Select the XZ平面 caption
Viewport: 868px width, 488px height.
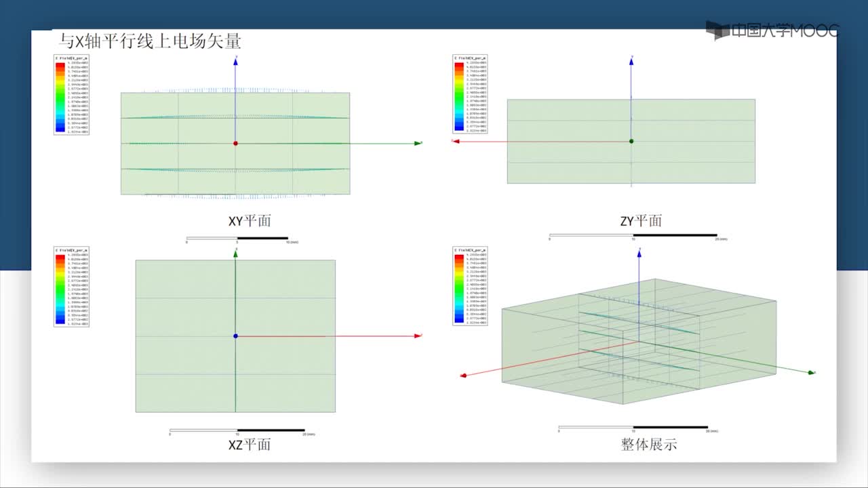point(250,445)
